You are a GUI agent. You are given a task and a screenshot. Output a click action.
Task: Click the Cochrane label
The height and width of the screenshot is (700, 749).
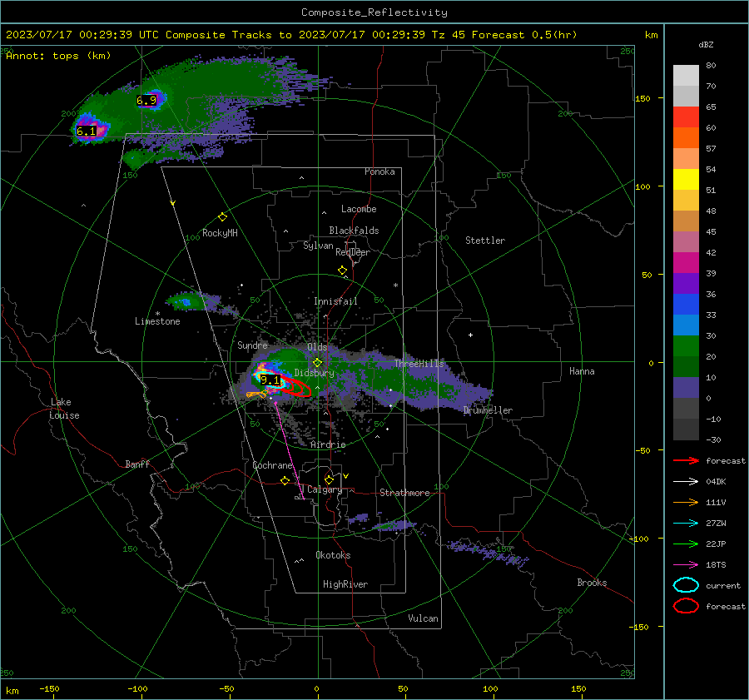[272, 465]
